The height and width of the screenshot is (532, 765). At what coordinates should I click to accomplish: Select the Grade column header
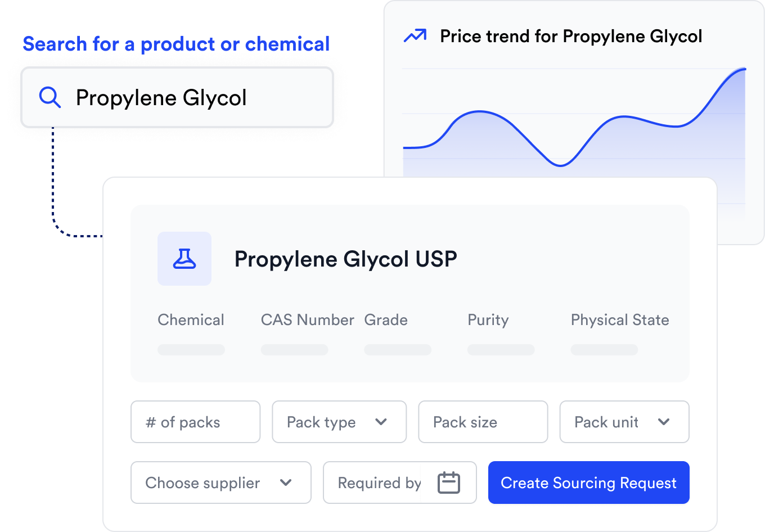click(386, 319)
